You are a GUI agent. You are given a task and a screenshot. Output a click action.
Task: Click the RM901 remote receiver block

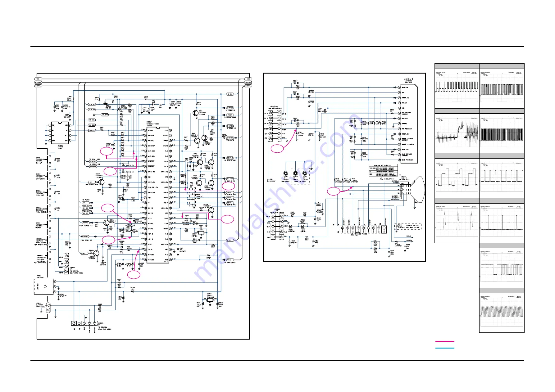(x=43, y=286)
